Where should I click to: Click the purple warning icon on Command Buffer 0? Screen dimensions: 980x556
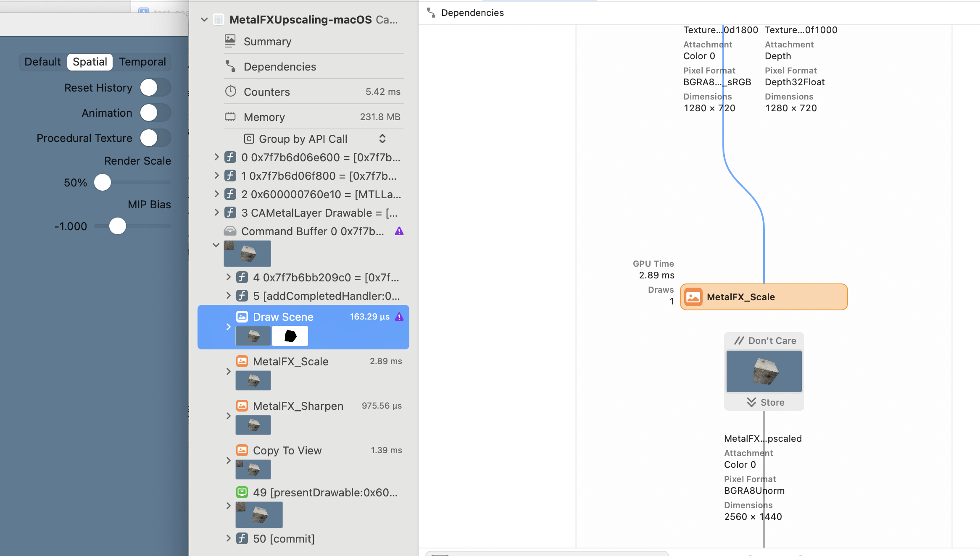click(x=399, y=231)
